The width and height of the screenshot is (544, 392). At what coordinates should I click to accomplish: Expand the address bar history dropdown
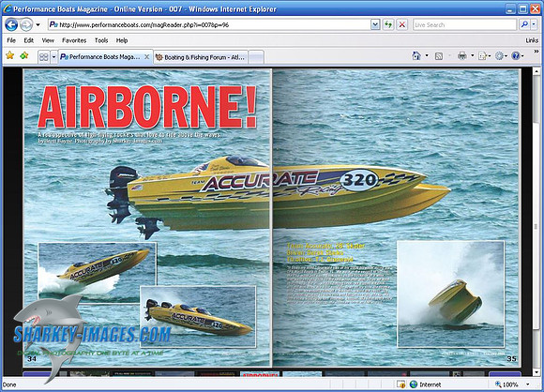coord(375,25)
